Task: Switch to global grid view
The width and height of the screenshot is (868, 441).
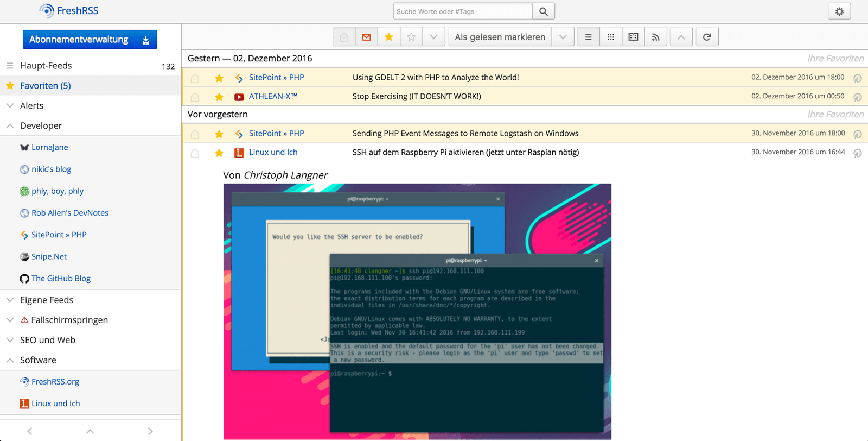Action: point(611,37)
